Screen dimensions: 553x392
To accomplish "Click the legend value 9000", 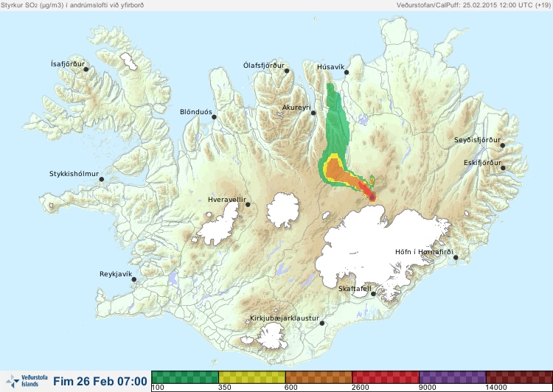I will pyautogui.click(x=427, y=388).
